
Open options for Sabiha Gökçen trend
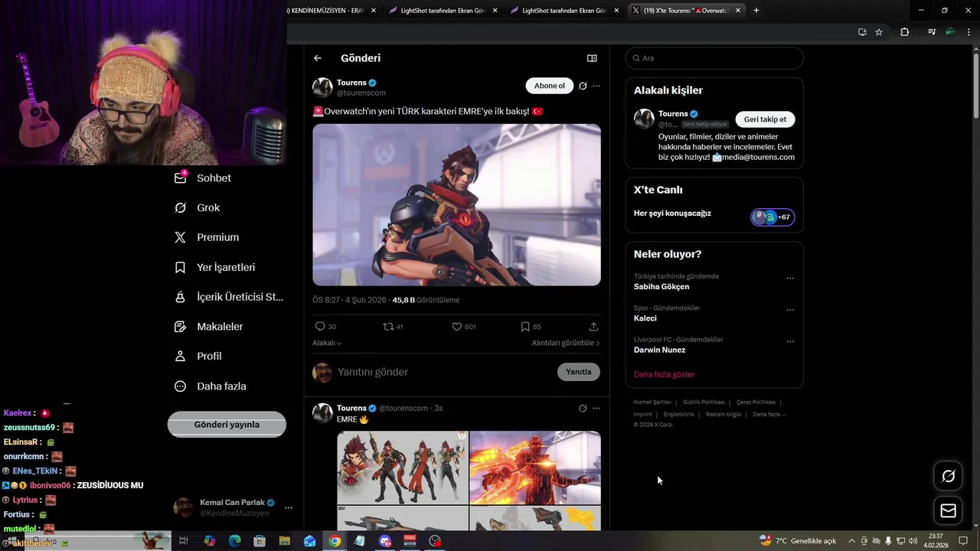(790, 279)
